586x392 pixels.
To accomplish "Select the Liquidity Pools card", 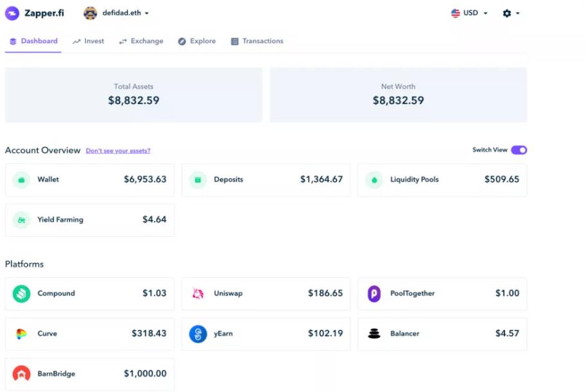I will coord(442,180).
